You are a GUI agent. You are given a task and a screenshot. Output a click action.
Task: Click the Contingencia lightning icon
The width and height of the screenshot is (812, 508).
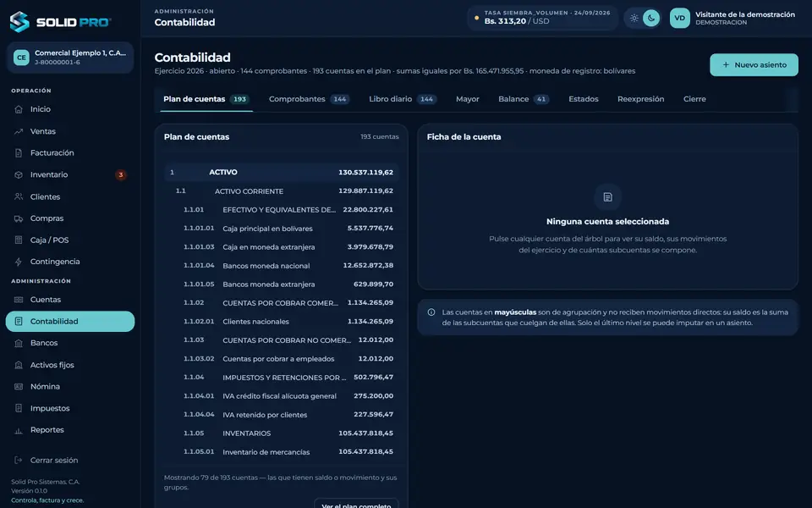[x=19, y=262]
